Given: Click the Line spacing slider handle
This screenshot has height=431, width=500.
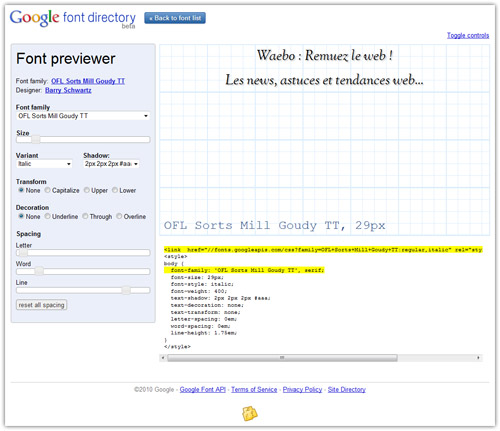Looking at the screenshot, I should (126, 290).
